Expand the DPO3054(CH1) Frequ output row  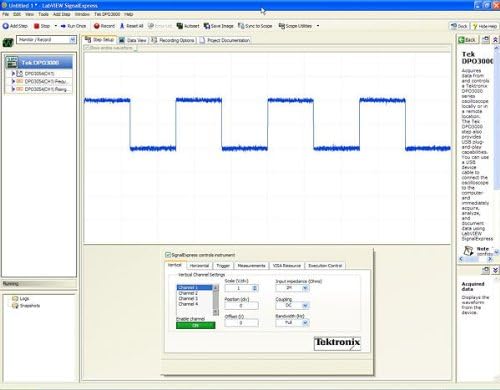pos(13,81)
